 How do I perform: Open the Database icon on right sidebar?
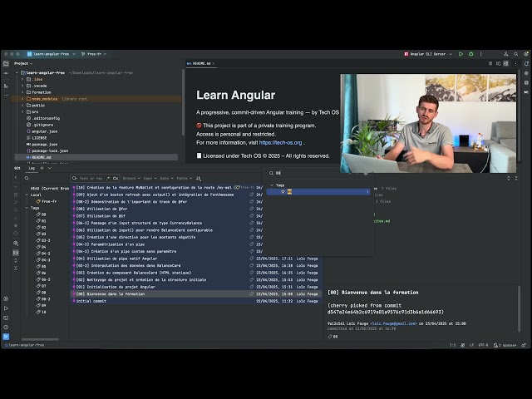(526, 82)
